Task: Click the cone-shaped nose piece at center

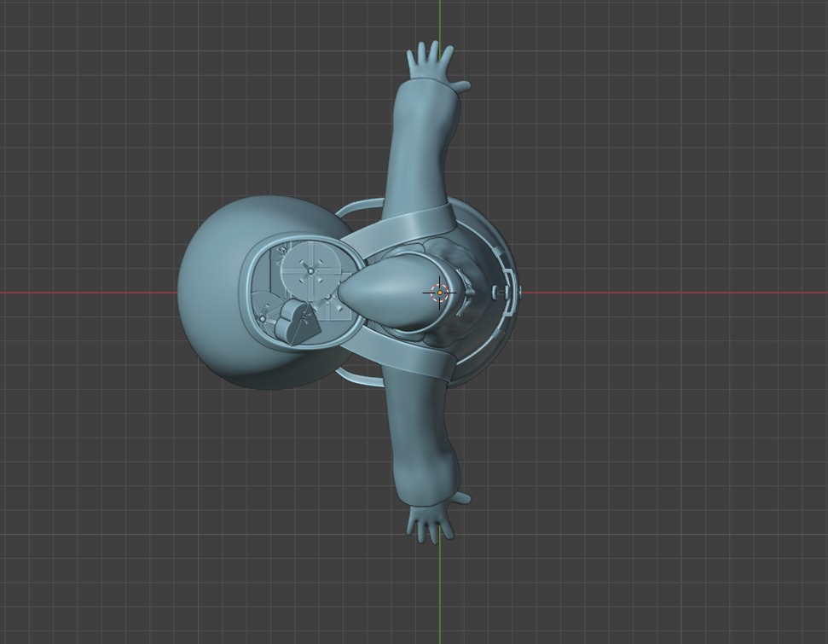Action: [400, 291]
